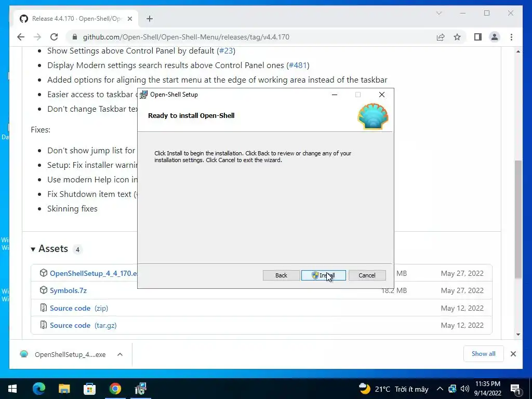
Task: Open Chrome three-dot menu
Action: (x=511, y=37)
